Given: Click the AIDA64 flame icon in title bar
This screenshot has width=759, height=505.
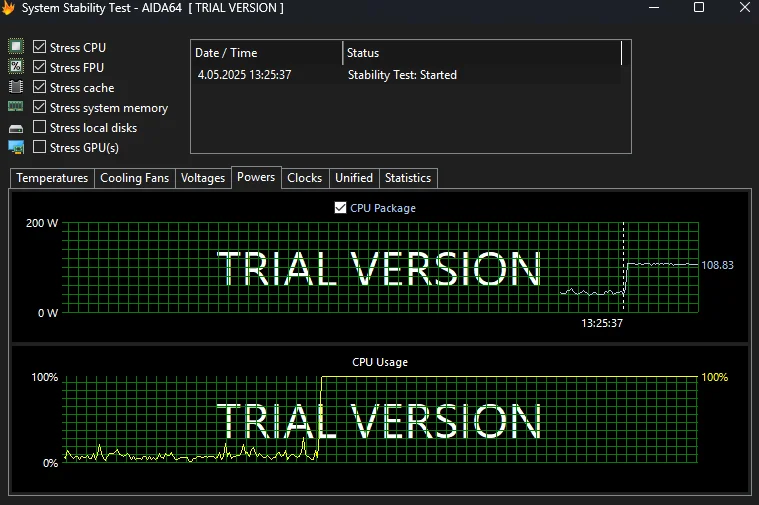Looking at the screenshot, I should pos(8,7).
